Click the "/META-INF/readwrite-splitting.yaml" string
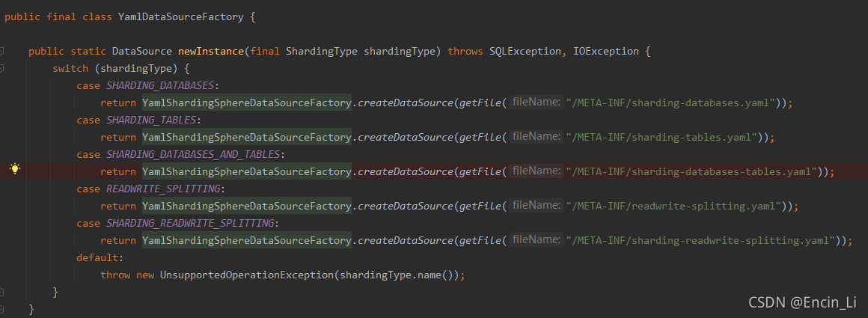868x318 pixels. pos(673,206)
